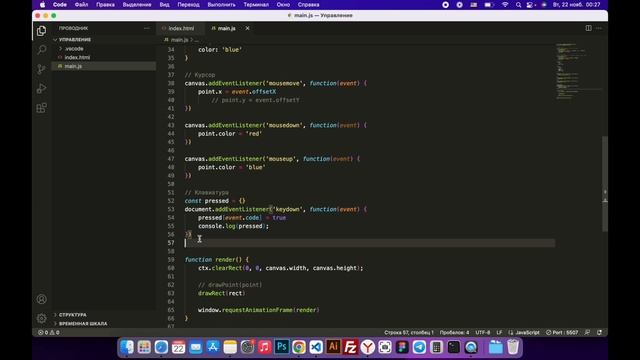Open the Explorer panel ellipsis menu

click(x=147, y=28)
